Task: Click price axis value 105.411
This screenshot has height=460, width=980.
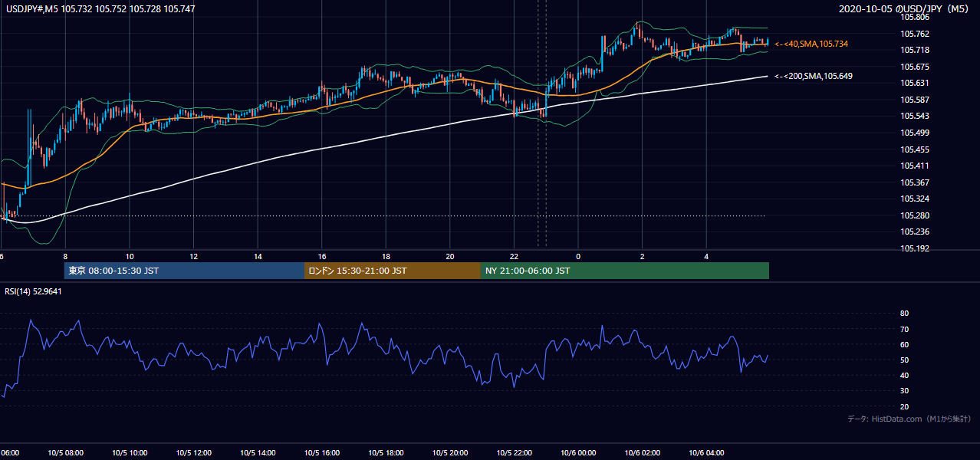Action: coord(914,166)
